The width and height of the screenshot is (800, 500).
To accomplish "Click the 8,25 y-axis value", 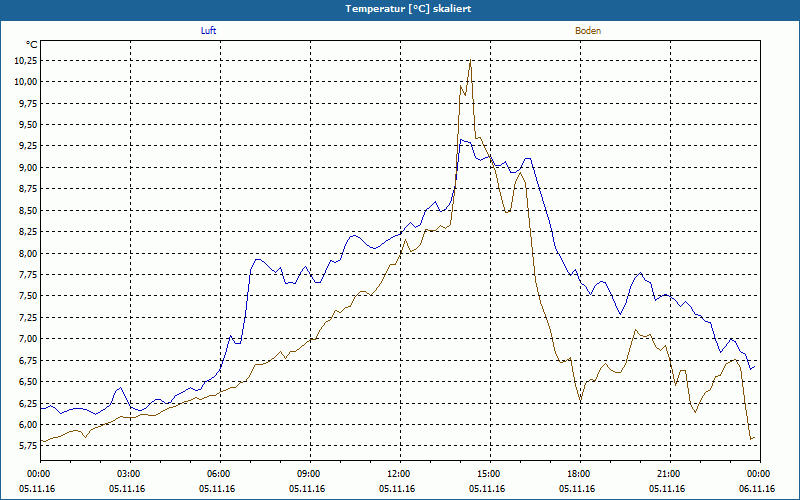I will (x=29, y=232).
